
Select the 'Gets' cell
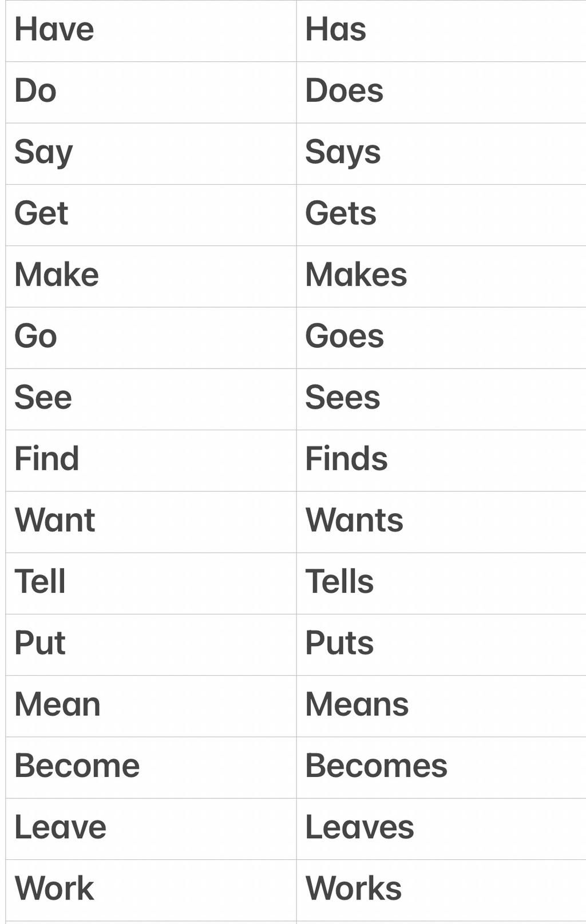point(441,215)
